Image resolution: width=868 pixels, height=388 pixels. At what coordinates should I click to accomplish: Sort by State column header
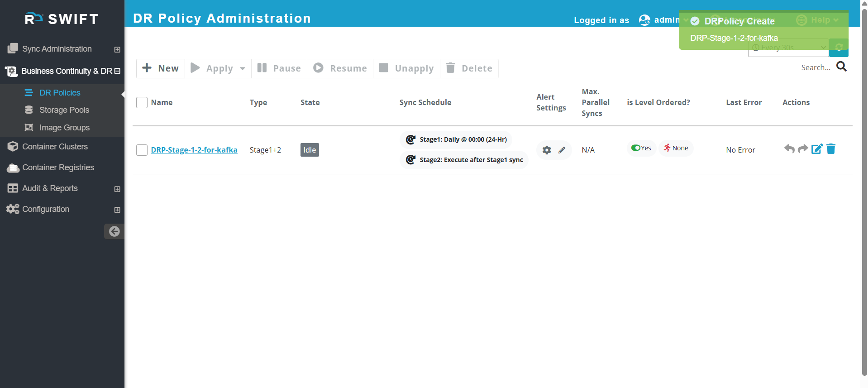(310, 102)
